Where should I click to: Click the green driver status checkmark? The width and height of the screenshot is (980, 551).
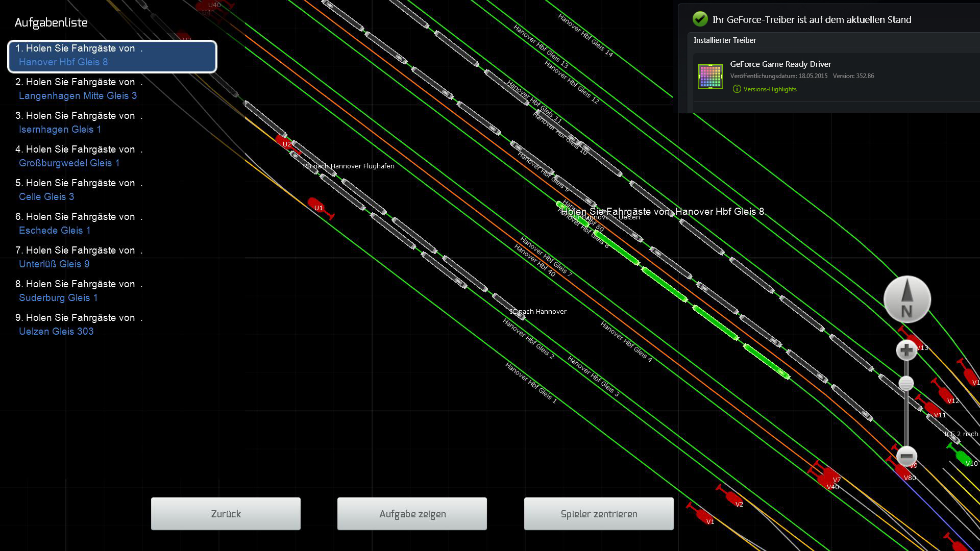[x=700, y=19]
